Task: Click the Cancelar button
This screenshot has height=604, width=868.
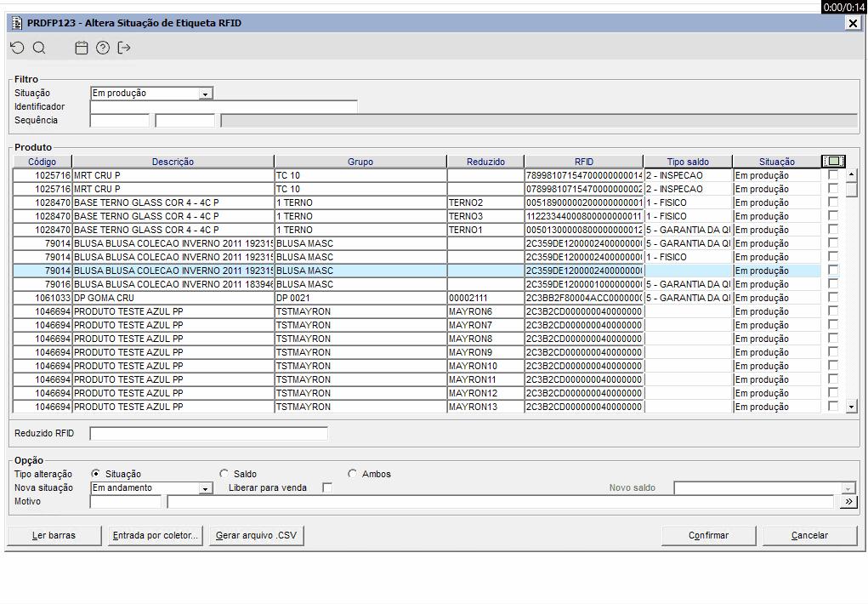Action: point(810,535)
